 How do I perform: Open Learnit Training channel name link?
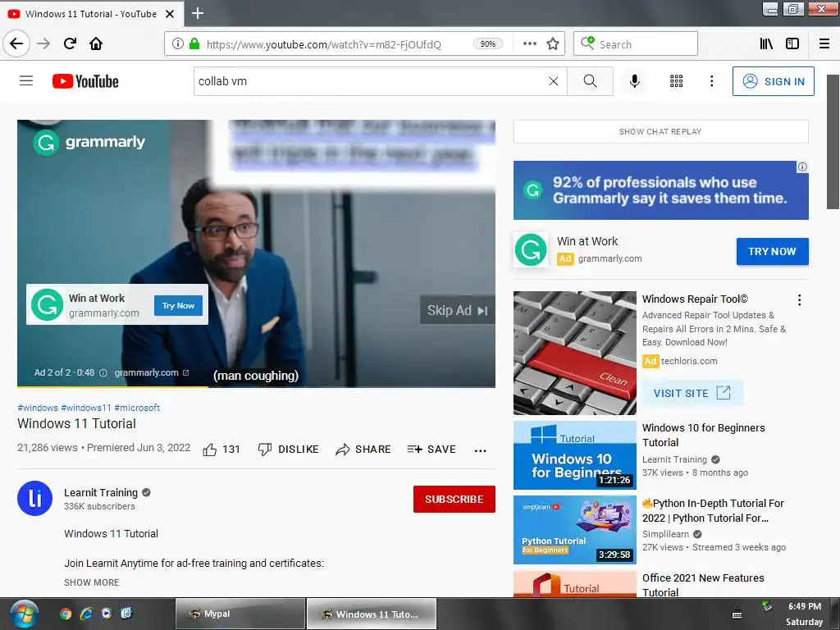pyautogui.click(x=101, y=492)
